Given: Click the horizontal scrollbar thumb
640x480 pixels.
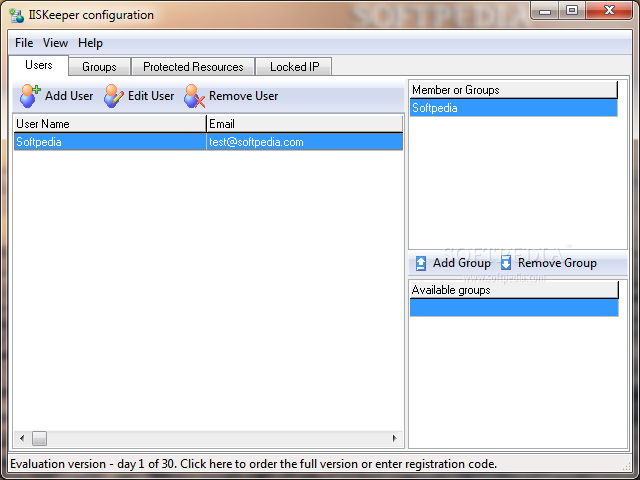Looking at the screenshot, I should point(40,438).
